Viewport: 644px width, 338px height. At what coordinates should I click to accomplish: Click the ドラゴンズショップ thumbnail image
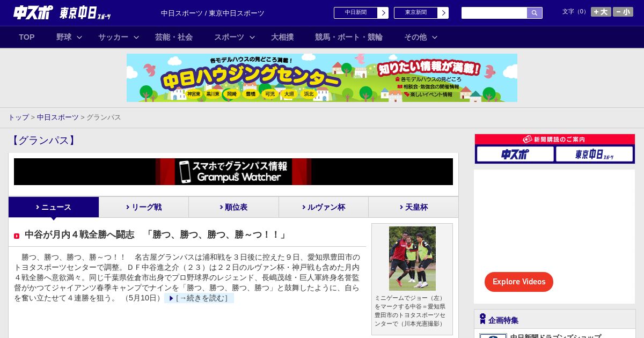tap(493, 336)
